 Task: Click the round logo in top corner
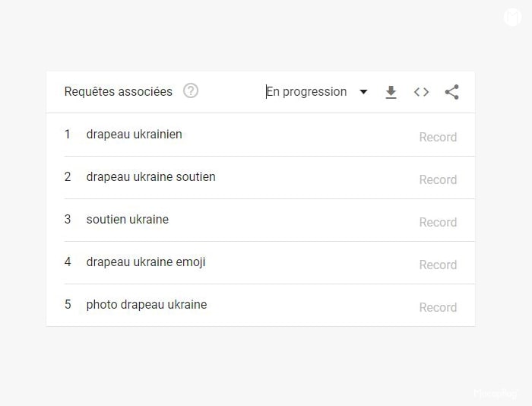(512, 17)
